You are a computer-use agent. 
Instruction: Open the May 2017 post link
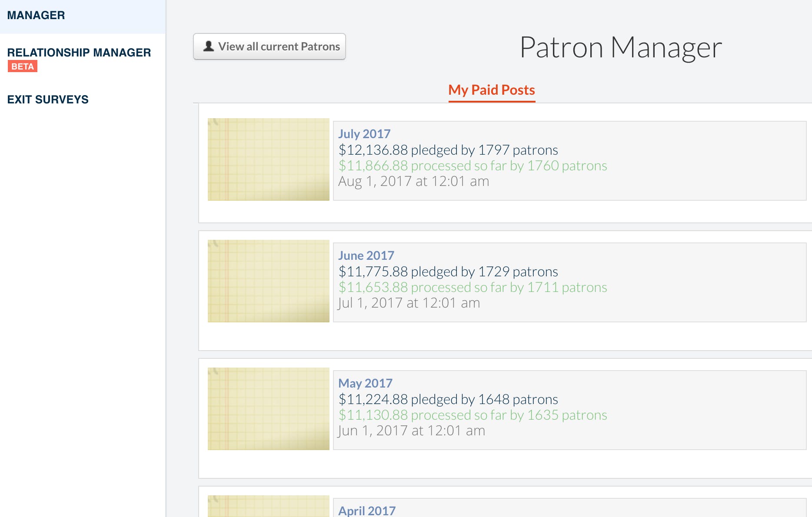[x=365, y=383]
